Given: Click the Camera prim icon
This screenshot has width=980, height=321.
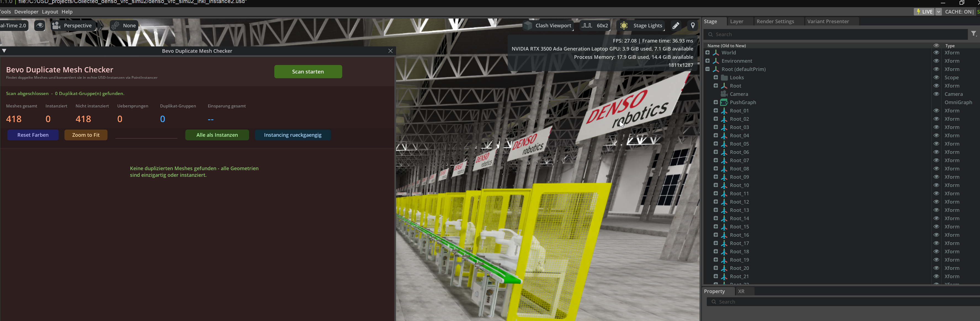Looking at the screenshot, I should (724, 94).
